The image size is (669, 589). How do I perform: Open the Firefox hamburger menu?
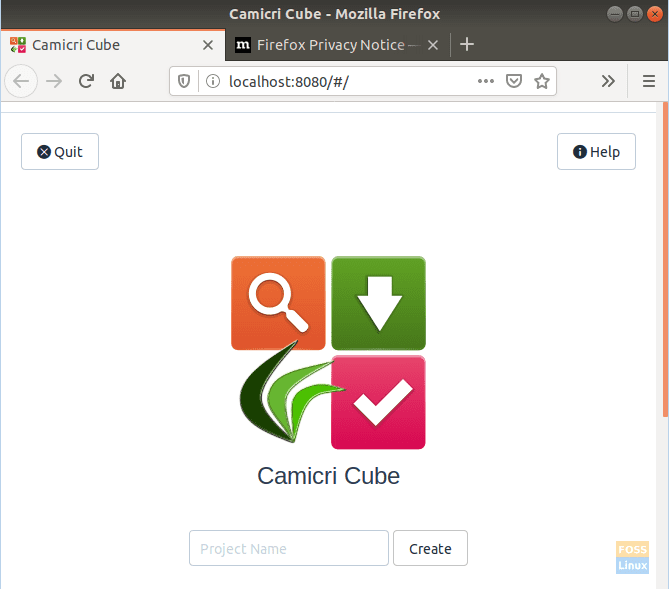click(648, 82)
